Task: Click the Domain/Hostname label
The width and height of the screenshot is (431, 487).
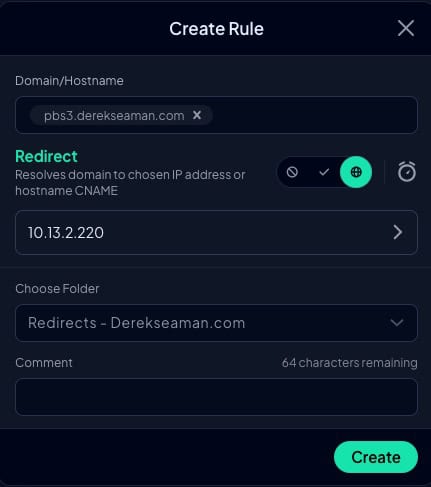Action: (69, 81)
